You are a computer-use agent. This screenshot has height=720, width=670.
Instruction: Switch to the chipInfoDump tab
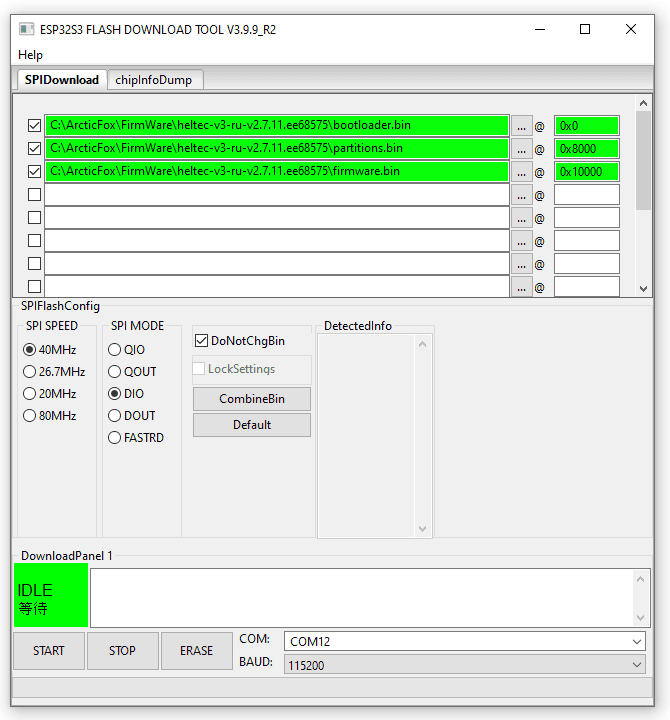154,80
